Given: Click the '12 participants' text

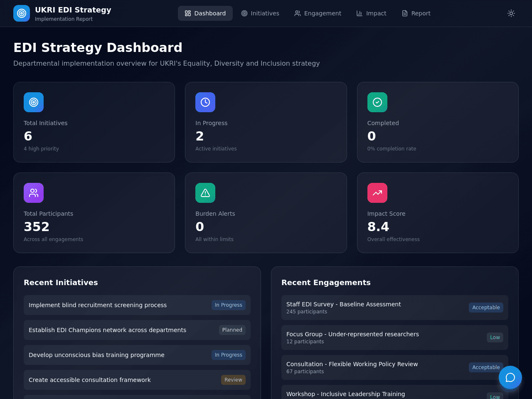Looking at the screenshot, I should [x=305, y=342].
